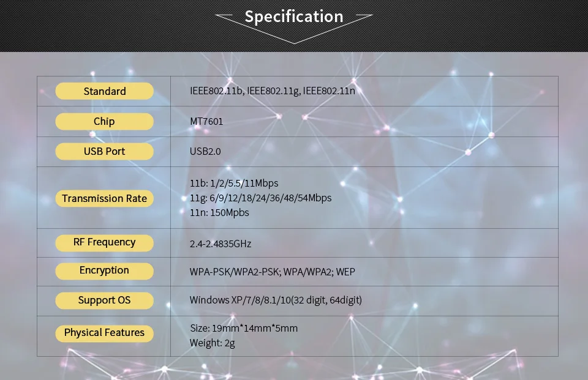Select the MT7601 chip value
588x380 pixels.
pyautogui.click(x=206, y=121)
